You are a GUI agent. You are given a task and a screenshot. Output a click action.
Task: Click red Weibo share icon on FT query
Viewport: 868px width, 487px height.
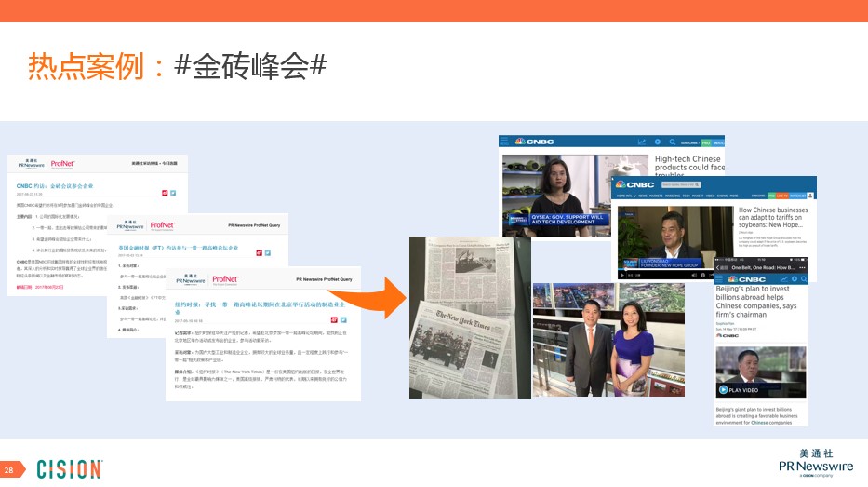259,253
